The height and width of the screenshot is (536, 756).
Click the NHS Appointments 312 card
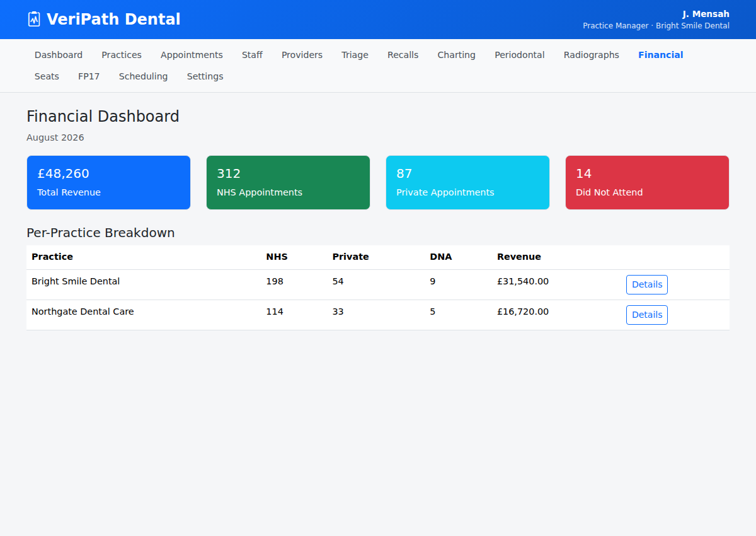point(288,182)
